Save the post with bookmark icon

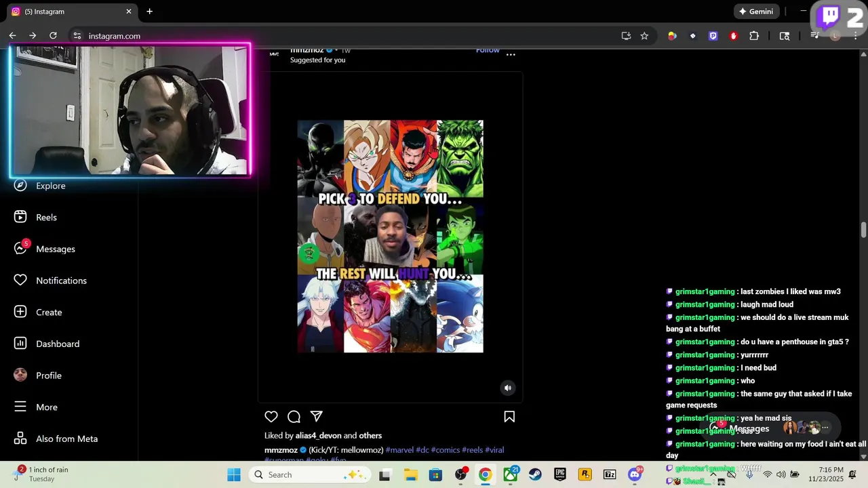tap(509, 417)
